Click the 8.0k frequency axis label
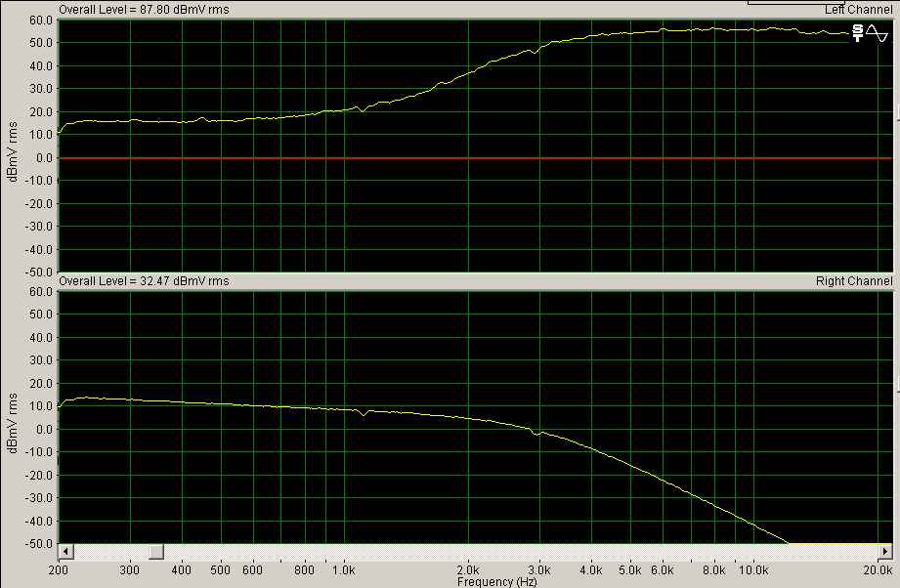The width and height of the screenshot is (900, 588). (x=714, y=570)
